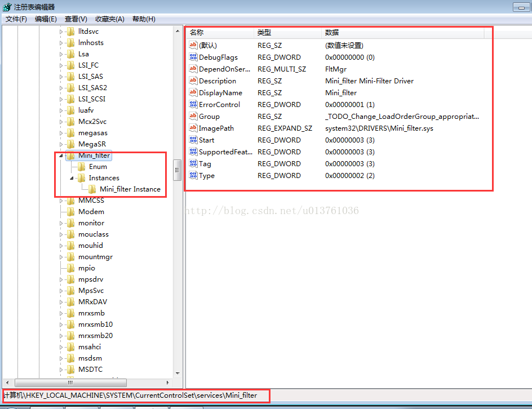
Task: Click the MpsSvc folder icon
Action: click(x=70, y=291)
